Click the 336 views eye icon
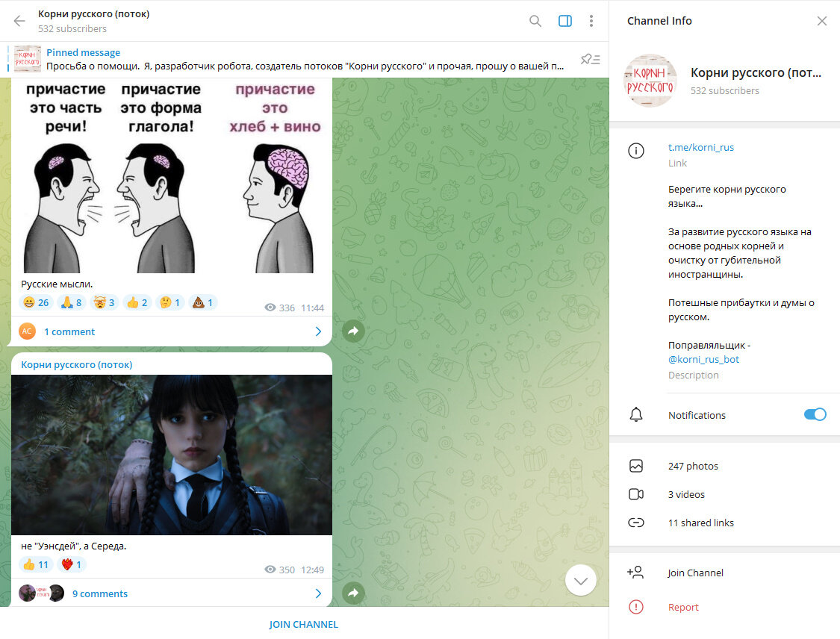 pyautogui.click(x=270, y=308)
